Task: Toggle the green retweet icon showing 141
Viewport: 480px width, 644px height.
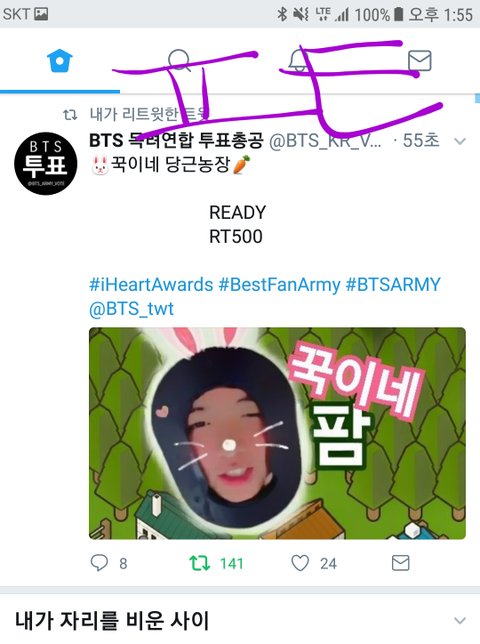Action: click(x=200, y=563)
